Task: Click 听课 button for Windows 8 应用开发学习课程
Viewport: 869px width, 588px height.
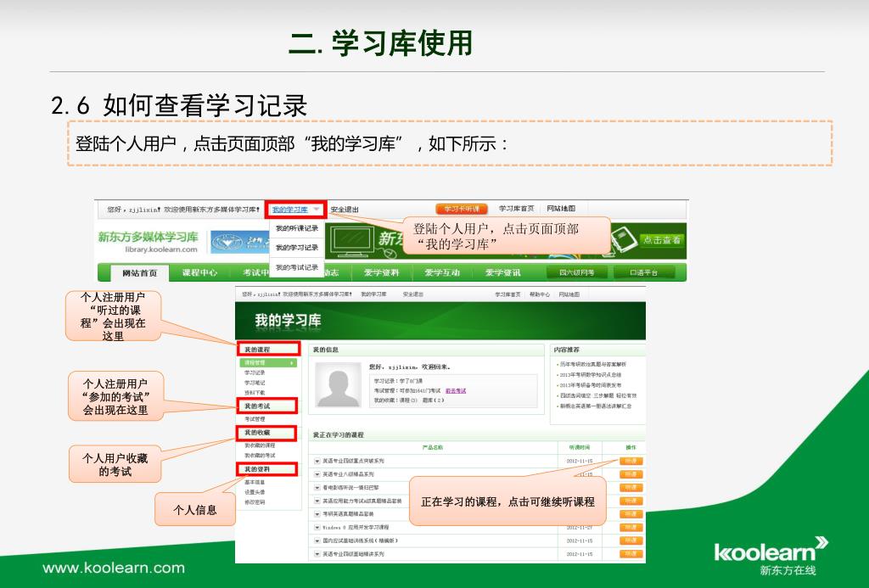Action: [x=631, y=528]
